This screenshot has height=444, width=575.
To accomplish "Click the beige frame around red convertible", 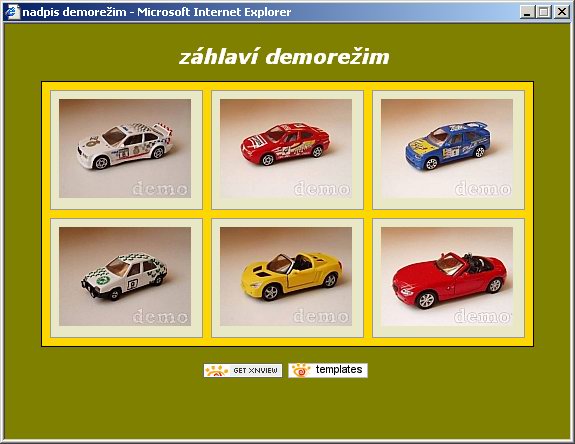I will point(448,331).
